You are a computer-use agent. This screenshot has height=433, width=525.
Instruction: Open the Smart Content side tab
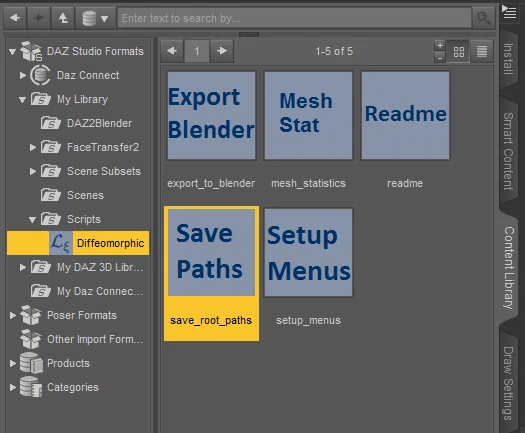508,151
